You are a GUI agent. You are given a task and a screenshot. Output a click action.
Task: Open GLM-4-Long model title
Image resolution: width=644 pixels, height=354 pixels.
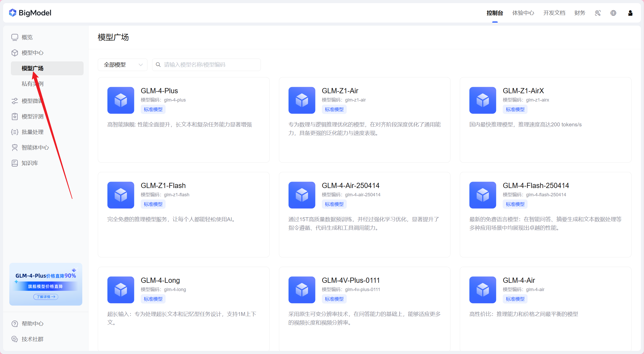pos(160,280)
